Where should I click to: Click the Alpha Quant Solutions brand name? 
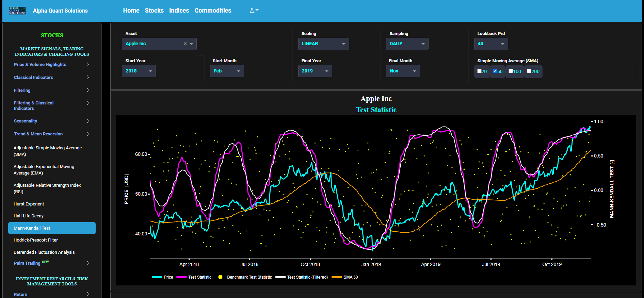[60, 11]
